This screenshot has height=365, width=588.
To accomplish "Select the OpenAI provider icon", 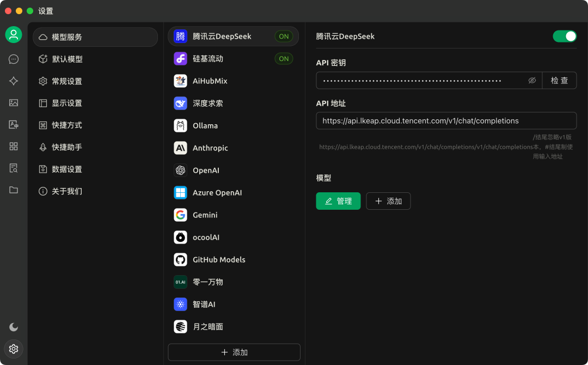I will coord(180,171).
